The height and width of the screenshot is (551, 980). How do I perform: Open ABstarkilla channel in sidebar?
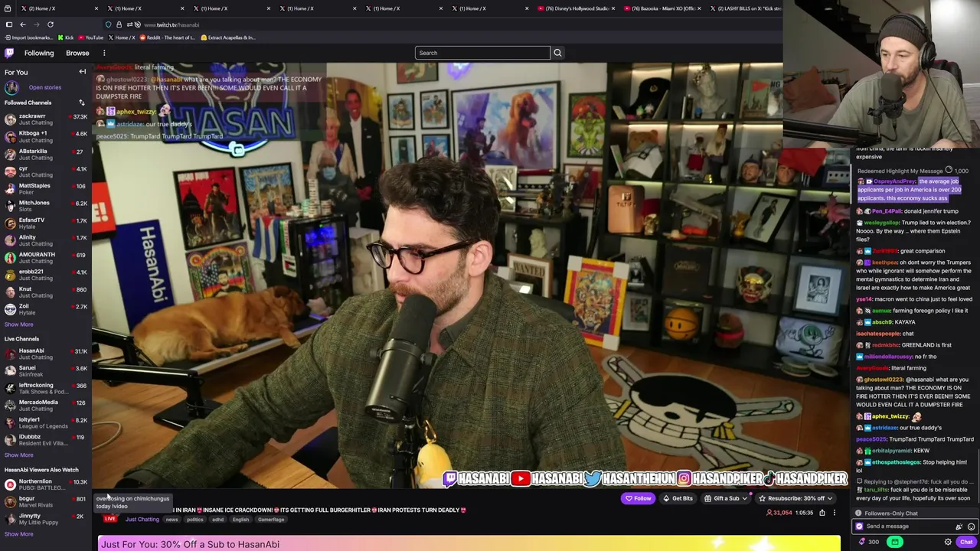click(46, 154)
